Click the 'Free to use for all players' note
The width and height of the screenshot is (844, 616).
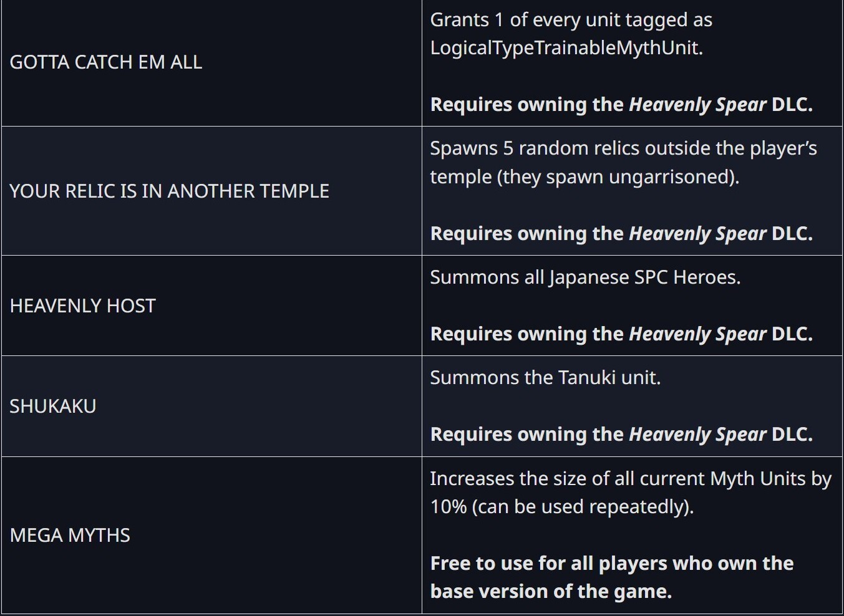[611, 564]
